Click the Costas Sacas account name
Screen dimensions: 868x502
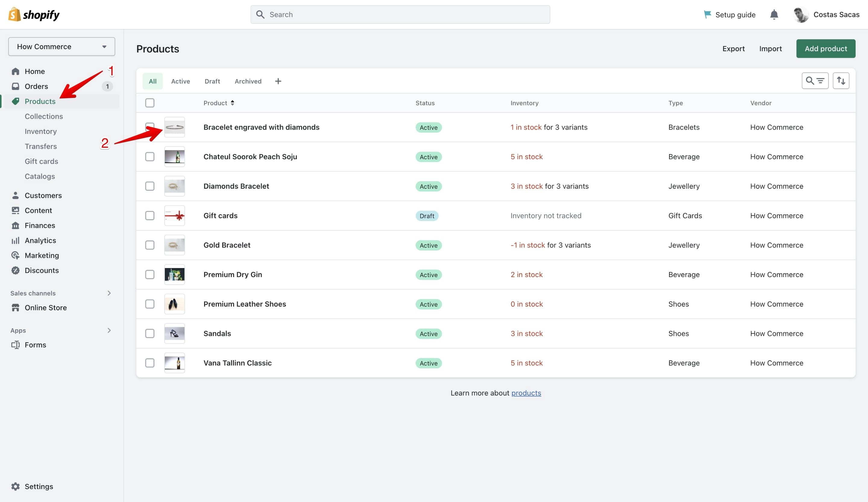pos(836,14)
